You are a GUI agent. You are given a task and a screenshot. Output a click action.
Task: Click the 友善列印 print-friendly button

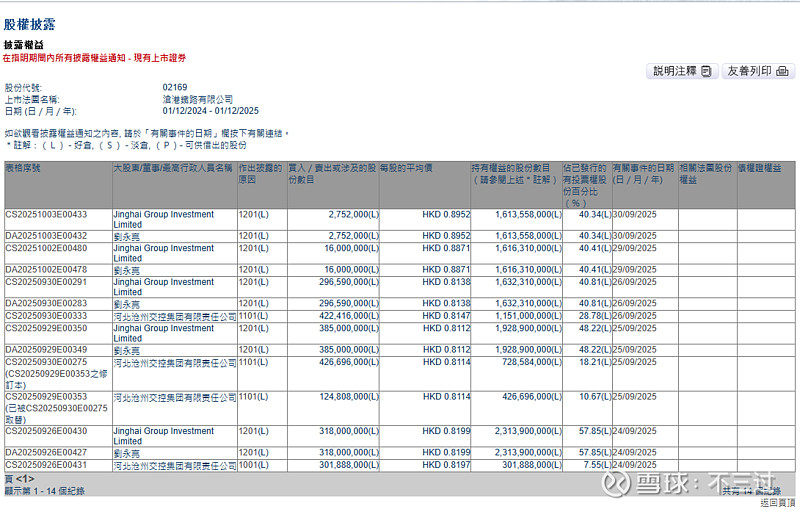(x=758, y=71)
